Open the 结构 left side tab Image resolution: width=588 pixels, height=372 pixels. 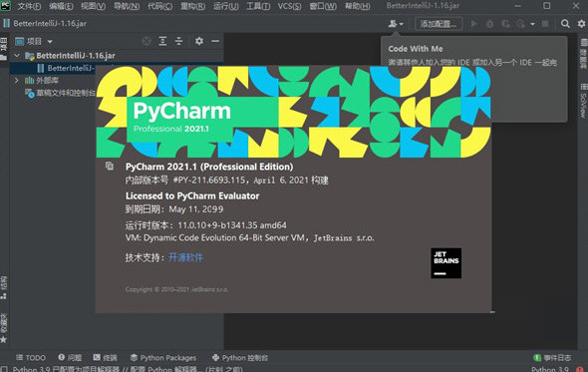[4, 288]
